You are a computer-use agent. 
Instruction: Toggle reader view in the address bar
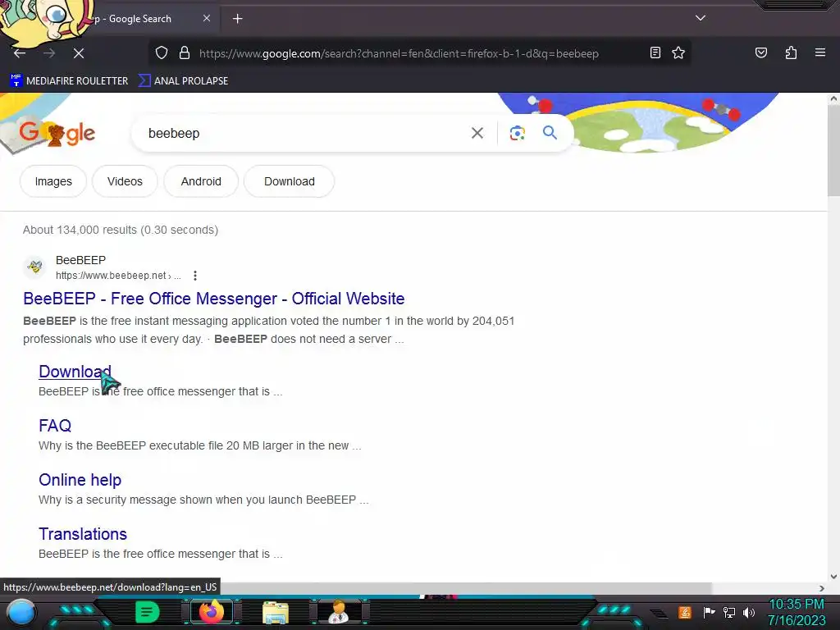[x=655, y=53]
